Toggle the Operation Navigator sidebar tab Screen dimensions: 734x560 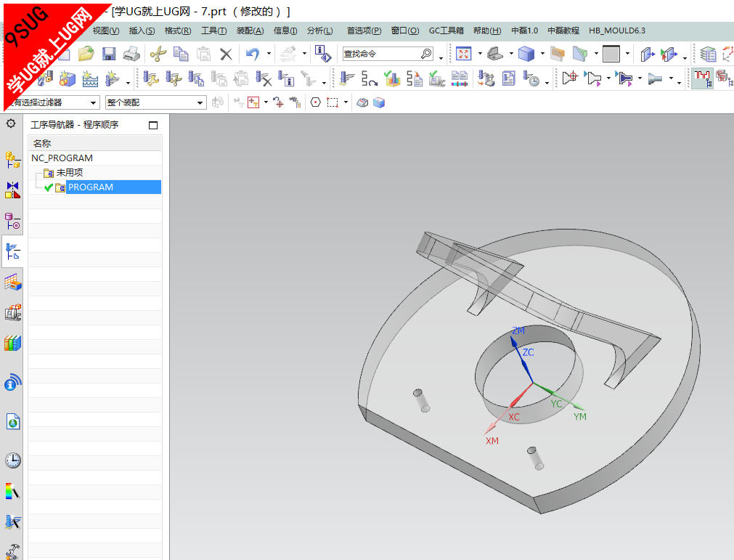[x=12, y=251]
